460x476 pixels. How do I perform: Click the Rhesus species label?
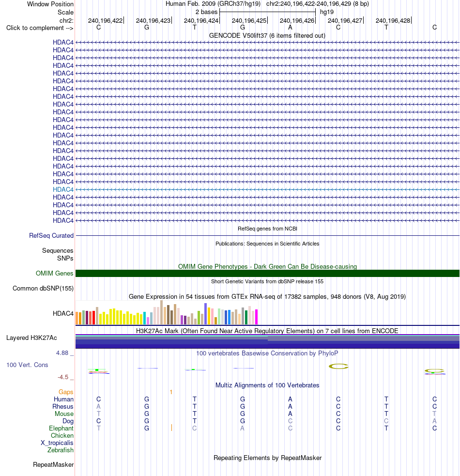pyautogui.click(x=63, y=407)
